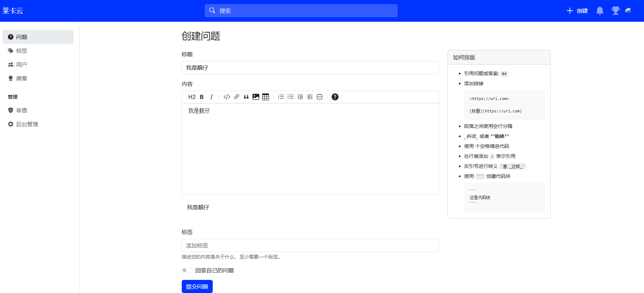
Task: Click the 用户 people sidebar icon
Action: pos(11,64)
